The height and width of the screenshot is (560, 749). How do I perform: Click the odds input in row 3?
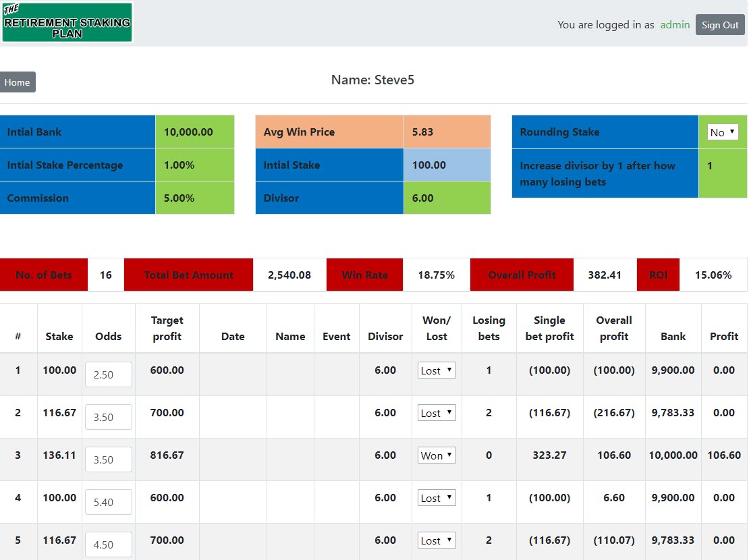[x=109, y=459]
